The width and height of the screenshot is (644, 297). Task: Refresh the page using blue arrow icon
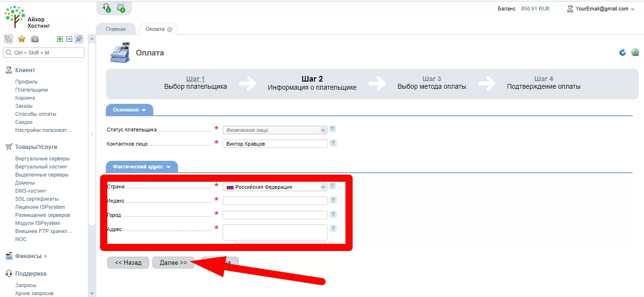(623, 52)
